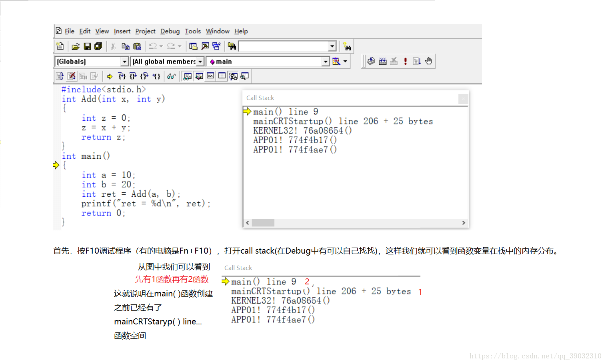Expand the (Globals) class dropdown arrow
The width and height of the screenshot is (606, 364).
pyautogui.click(x=124, y=62)
